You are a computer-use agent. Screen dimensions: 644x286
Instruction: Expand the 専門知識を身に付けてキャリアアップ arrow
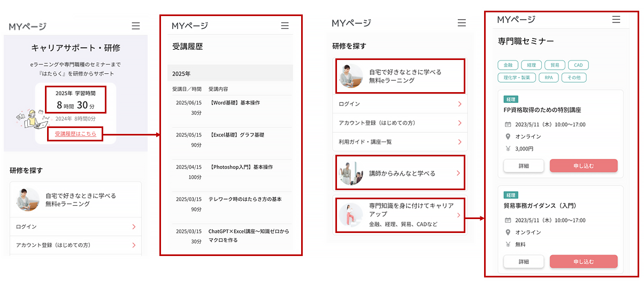tap(458, 215)
